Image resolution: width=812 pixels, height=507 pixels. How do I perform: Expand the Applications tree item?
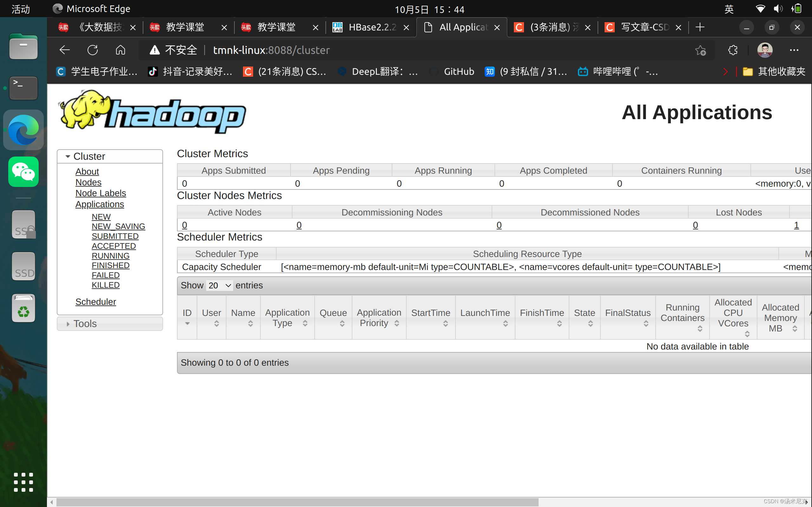click(99, 204)
